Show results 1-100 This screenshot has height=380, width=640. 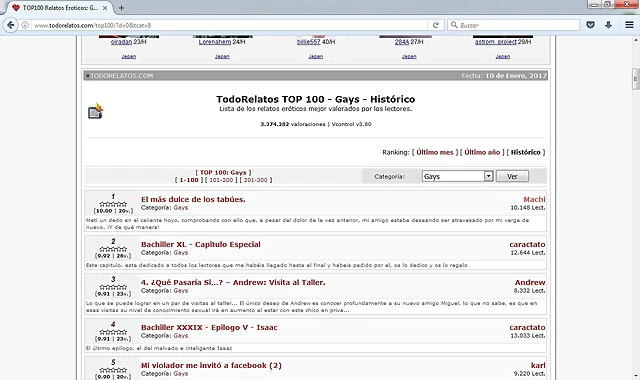click(189, 180)
